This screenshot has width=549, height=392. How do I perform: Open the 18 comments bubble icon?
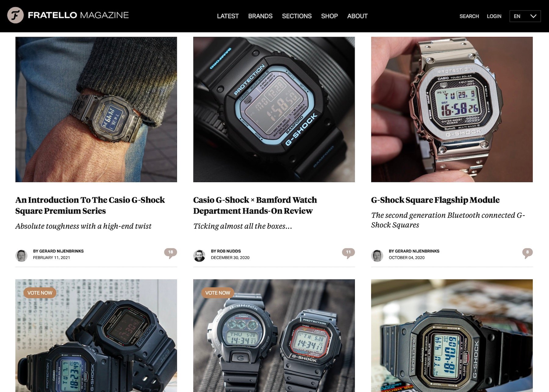[170, 253]
